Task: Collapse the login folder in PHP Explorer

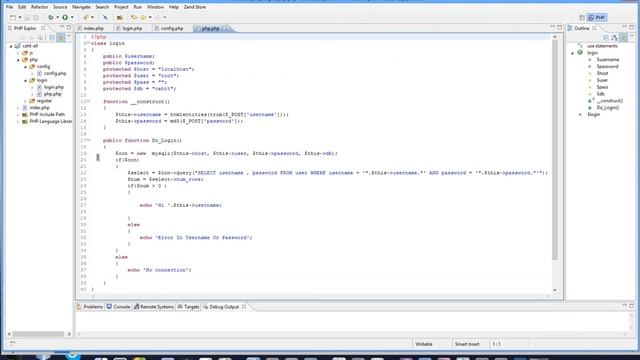Action: pos(25,80)
